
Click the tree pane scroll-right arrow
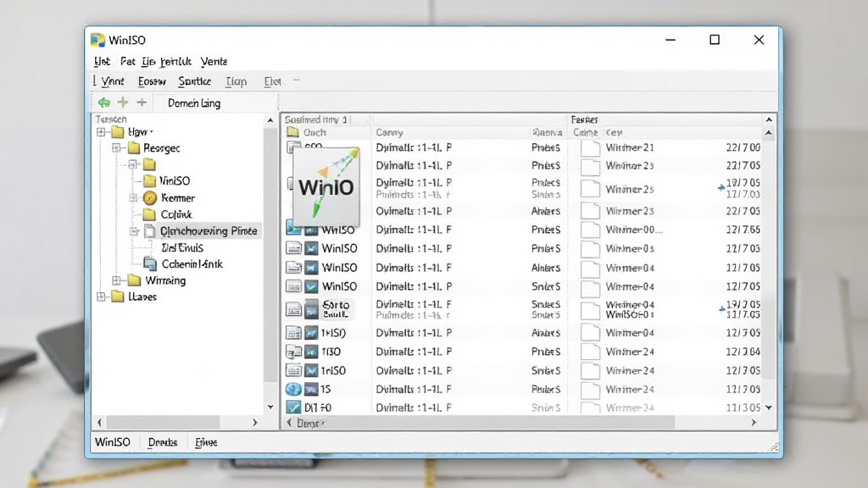coord(254,422)
